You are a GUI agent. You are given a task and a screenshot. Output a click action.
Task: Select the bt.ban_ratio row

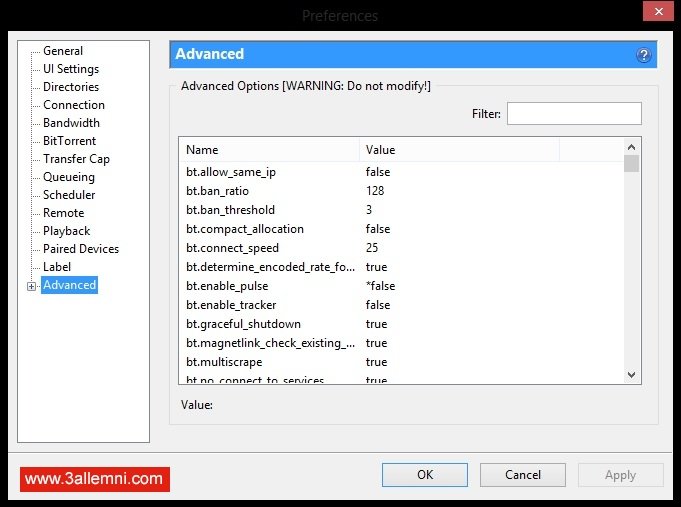coord(218,191)
